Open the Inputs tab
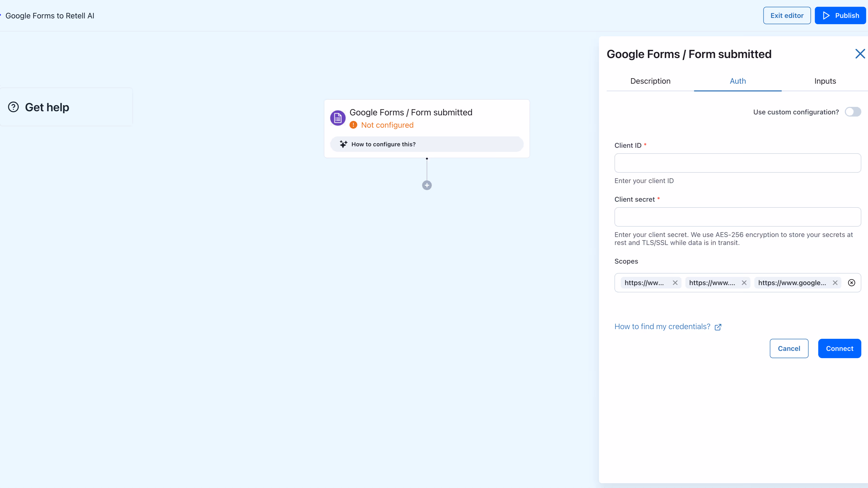Image resolution: width=868 pixels, height=488 pixels. point(825,81)
